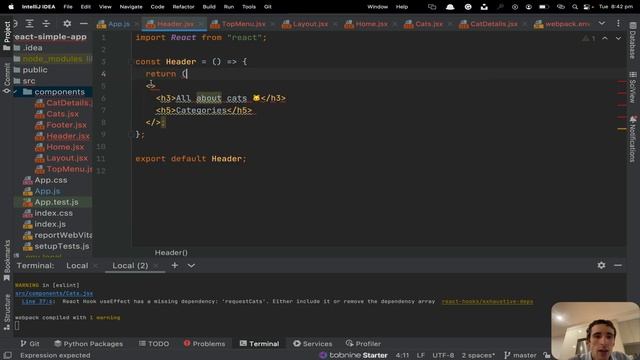Viewport: 640px width, 360px height.
Task: Open the Structure tool window
Action: click(x=7, y=312)
